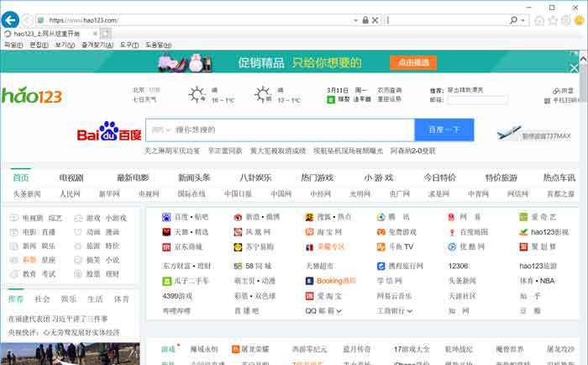Image resolution: width=588 pixels, height=365 pixels.
Task: Click the 携程旅行网 blue icon
Action: tap(381, 266)
